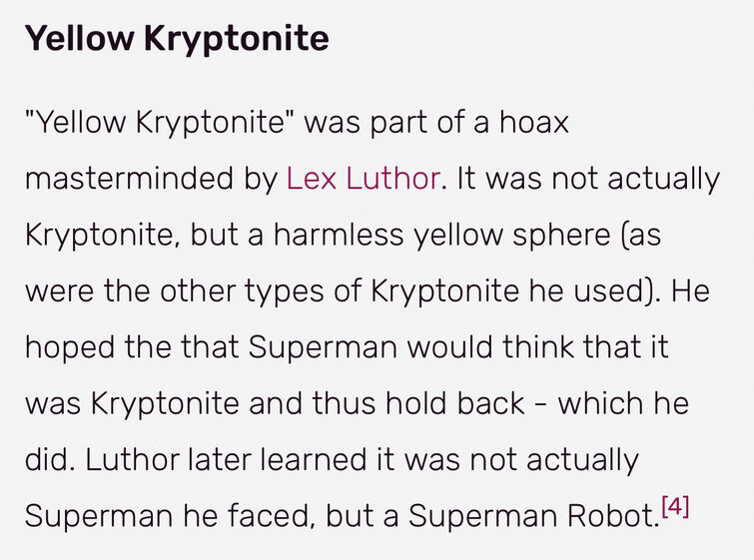Click the phrase "It was not actually" on second line
Screen dimensions: 754x560
(588, 179)
